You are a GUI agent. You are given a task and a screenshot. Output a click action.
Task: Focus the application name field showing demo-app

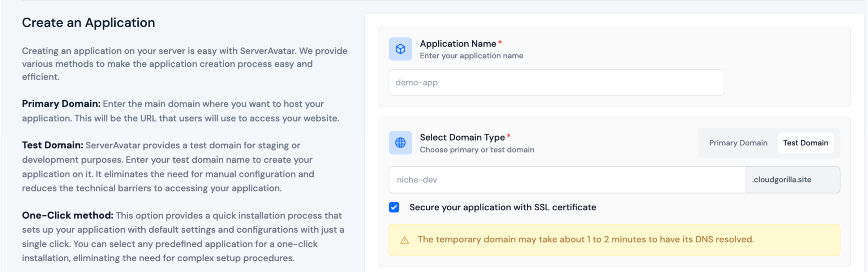click(x=556, y=83)
